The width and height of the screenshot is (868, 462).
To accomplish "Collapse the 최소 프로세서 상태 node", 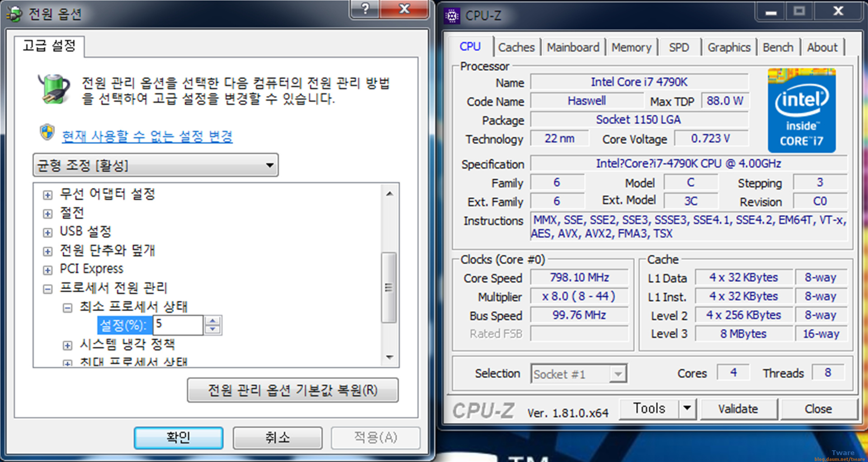I will pos(67,308).
